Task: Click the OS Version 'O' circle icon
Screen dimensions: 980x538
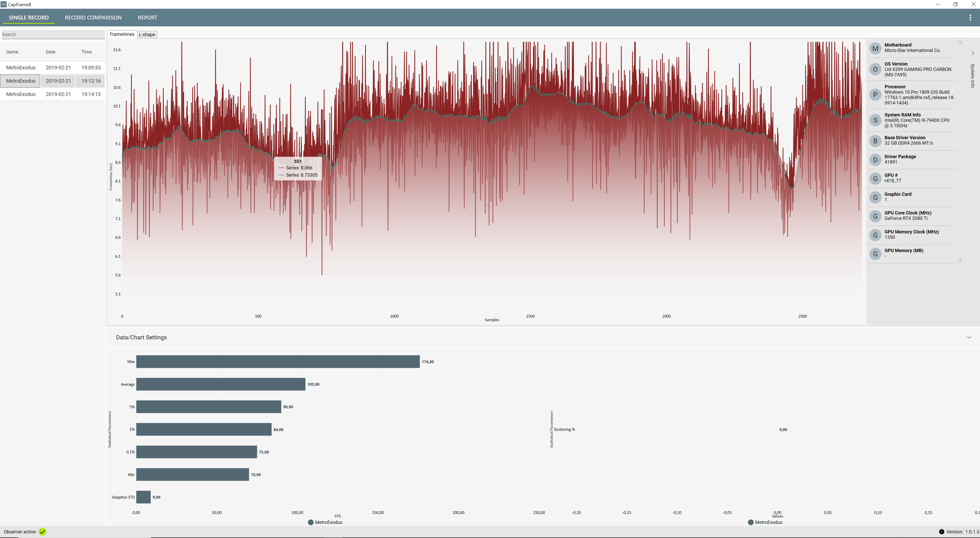Action: 875,69
